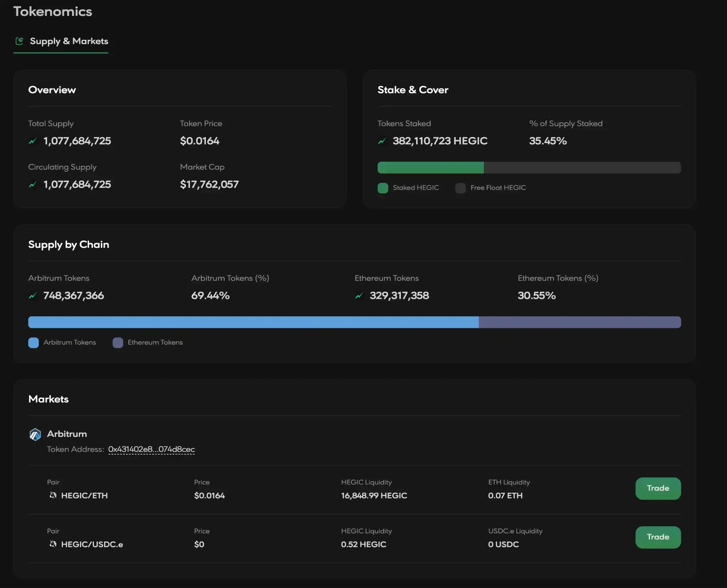Click the Arbitrum Tokens blue legend swatch
The height and width of the screenshot is (588, 727).
point(33,342)
